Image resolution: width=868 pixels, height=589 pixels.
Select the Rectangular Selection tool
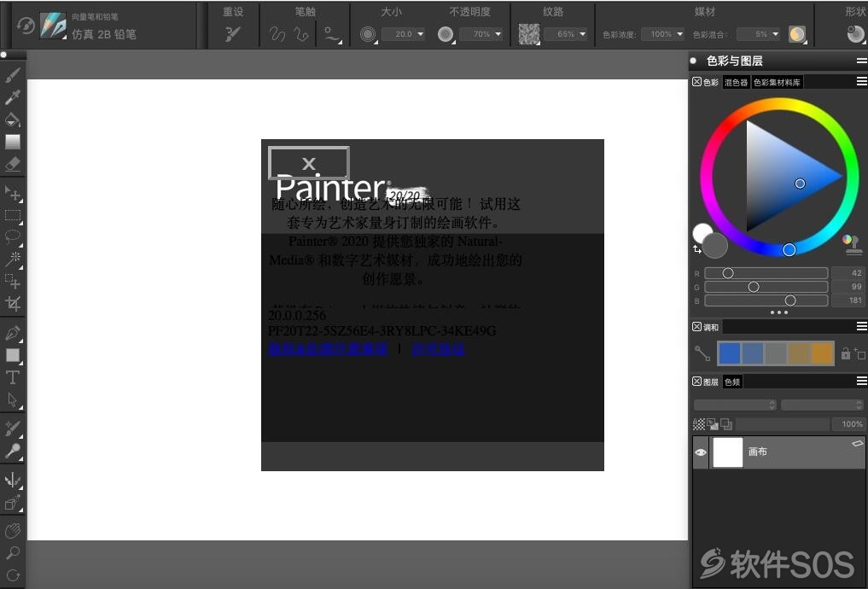12,215
